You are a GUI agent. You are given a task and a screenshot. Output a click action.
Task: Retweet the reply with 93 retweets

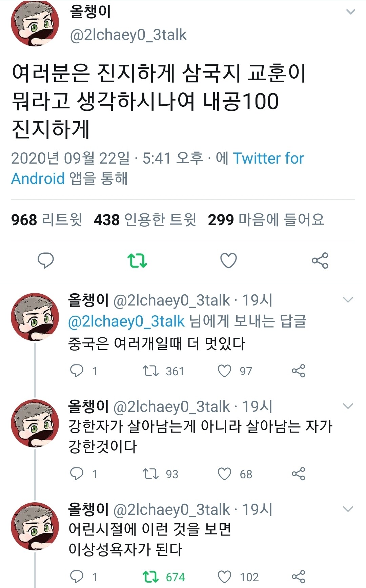click(x=150, y=474)
